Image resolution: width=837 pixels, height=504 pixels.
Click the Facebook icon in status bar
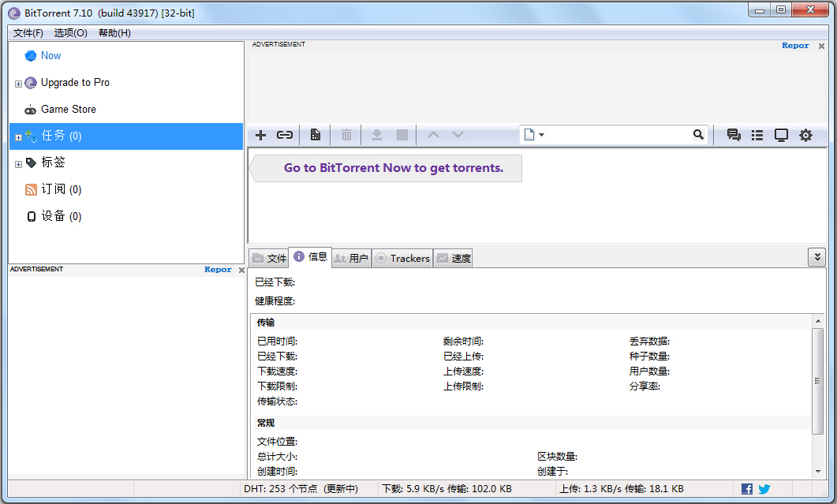pos(747,488)
